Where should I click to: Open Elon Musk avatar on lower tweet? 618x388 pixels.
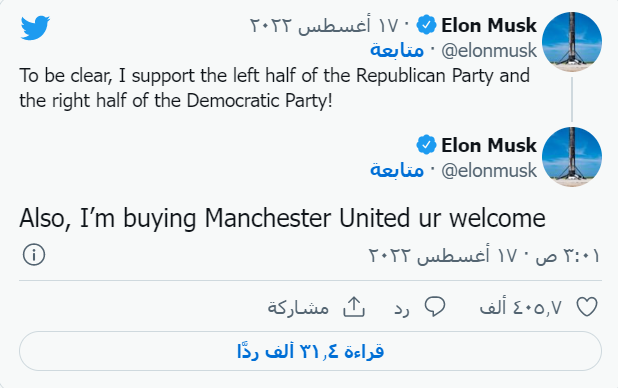[571, 157]
